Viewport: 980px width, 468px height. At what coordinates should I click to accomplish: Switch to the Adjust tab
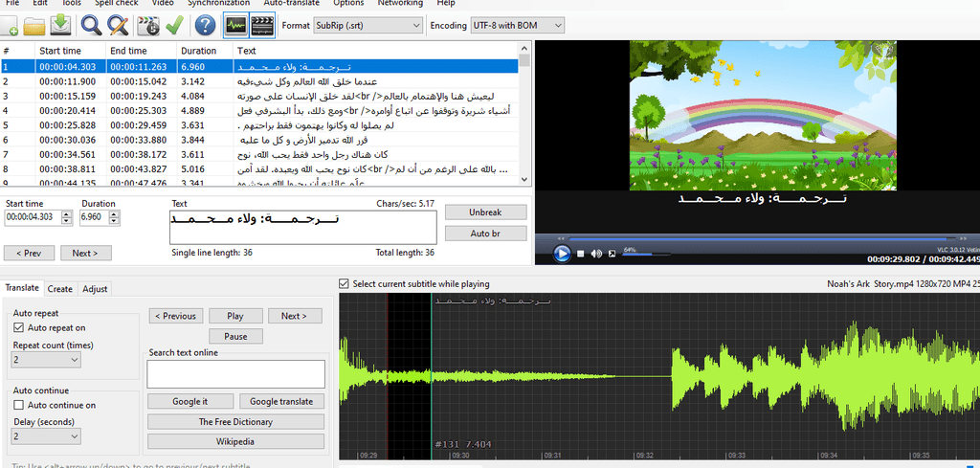(95, 289)
